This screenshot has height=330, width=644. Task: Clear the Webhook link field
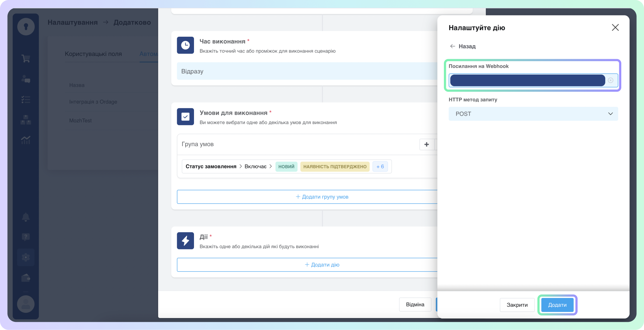(611, 80)
